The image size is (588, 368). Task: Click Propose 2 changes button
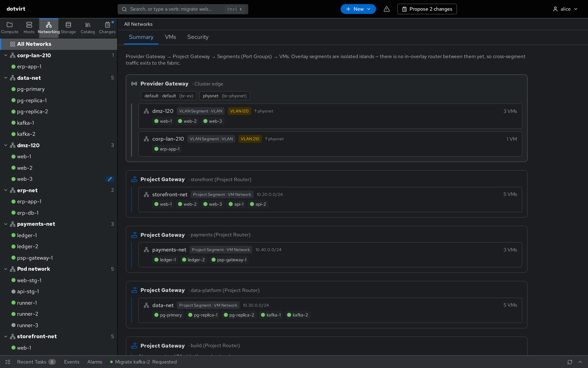point(427,9)
